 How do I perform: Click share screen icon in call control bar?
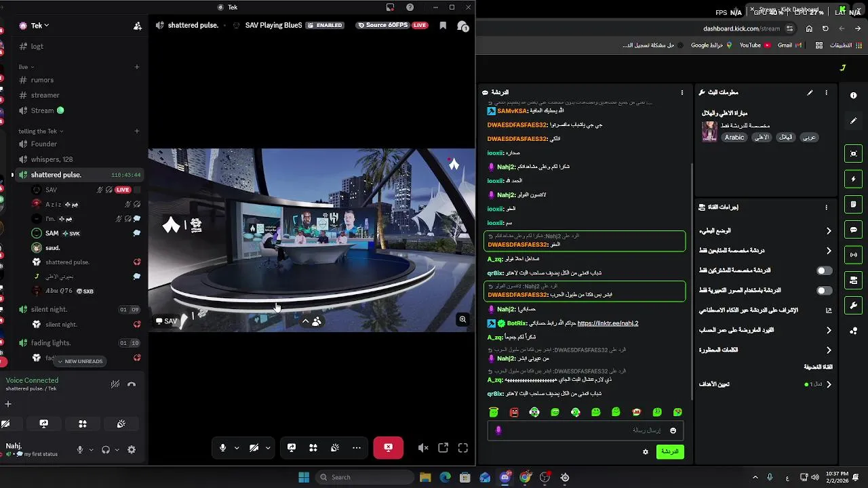tap(292, 448)
